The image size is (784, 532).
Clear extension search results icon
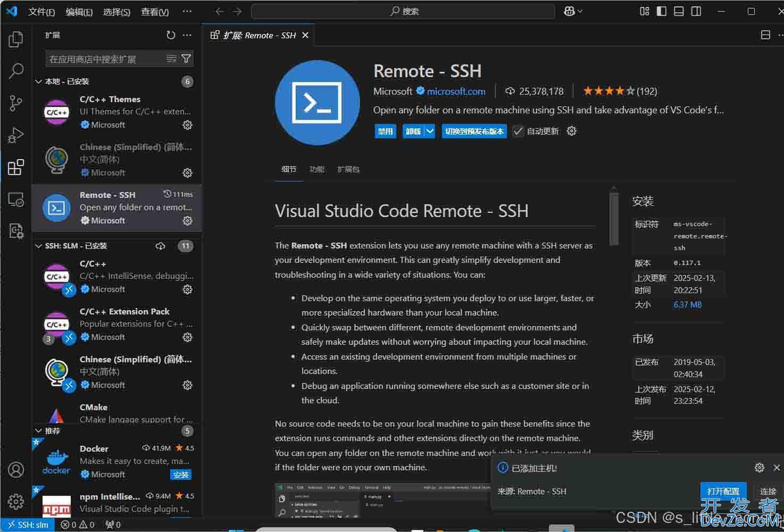171,59
